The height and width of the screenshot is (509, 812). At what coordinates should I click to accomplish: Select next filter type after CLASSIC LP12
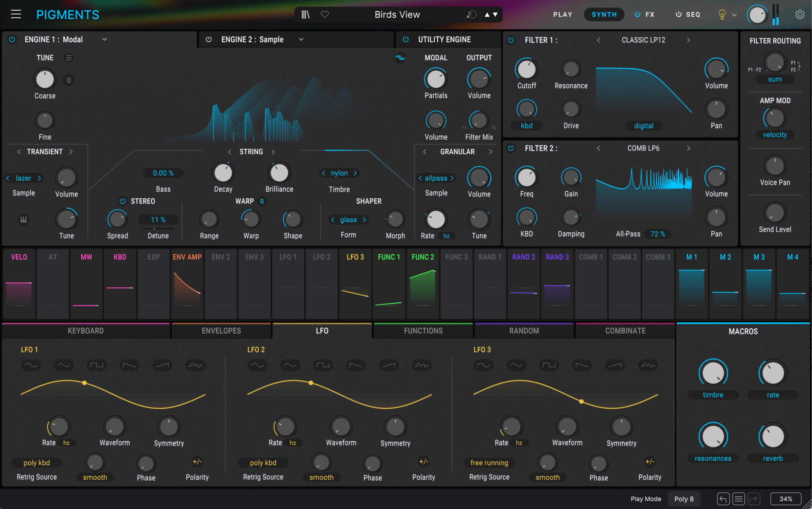688,40
